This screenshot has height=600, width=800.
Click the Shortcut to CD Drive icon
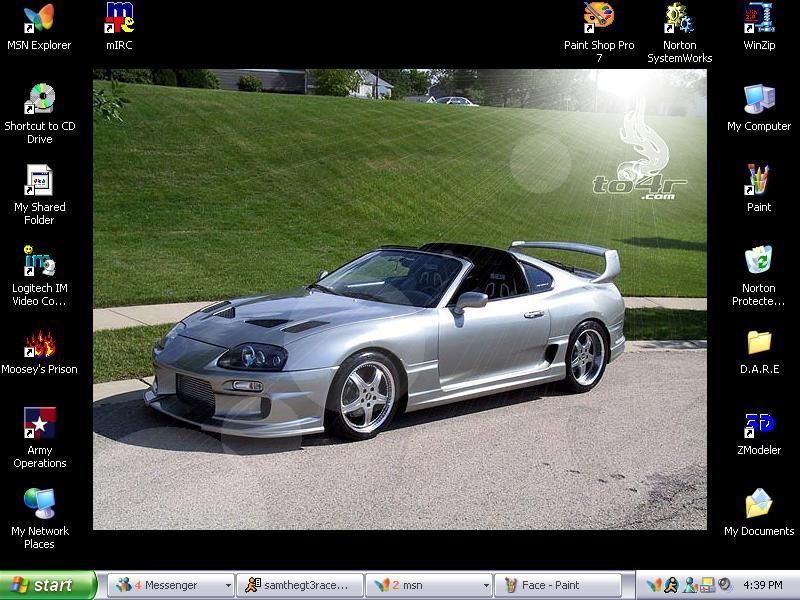click(39, 100)
